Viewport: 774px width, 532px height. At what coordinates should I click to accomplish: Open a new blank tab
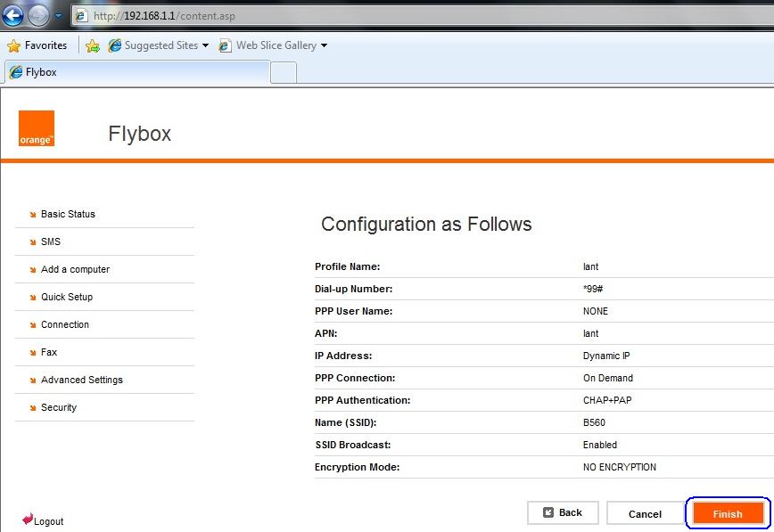click(284, 73)
